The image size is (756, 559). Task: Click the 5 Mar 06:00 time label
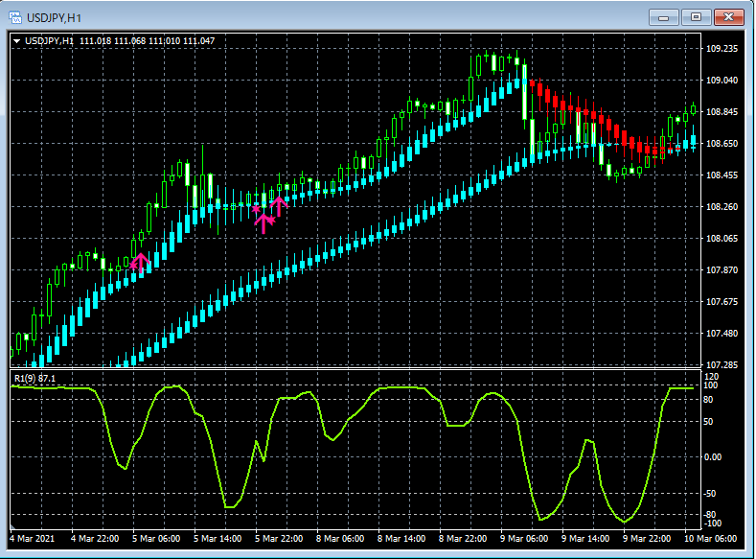pos(156,538)
